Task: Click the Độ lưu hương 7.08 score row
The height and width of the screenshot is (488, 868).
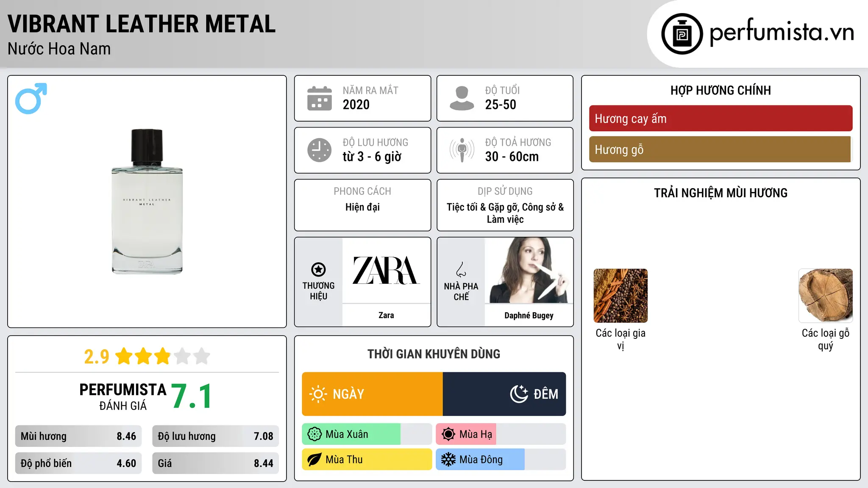Action: pos(215,436)
